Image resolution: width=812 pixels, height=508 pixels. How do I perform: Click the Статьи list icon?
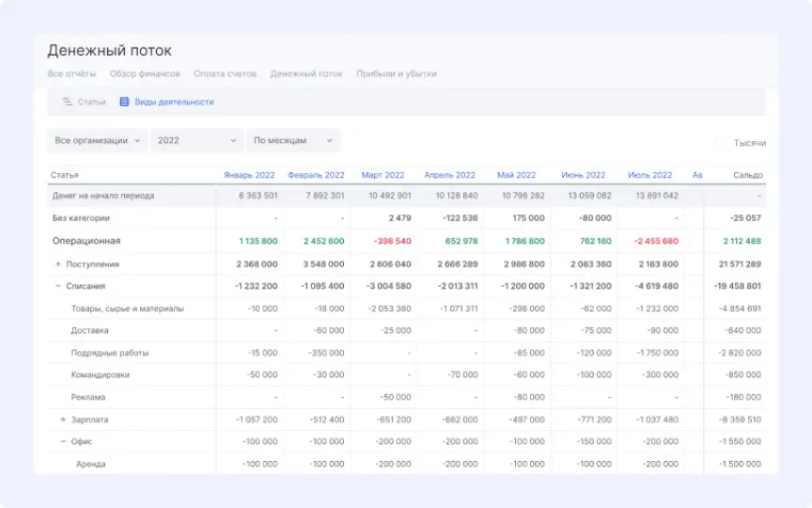coord(67,102)
